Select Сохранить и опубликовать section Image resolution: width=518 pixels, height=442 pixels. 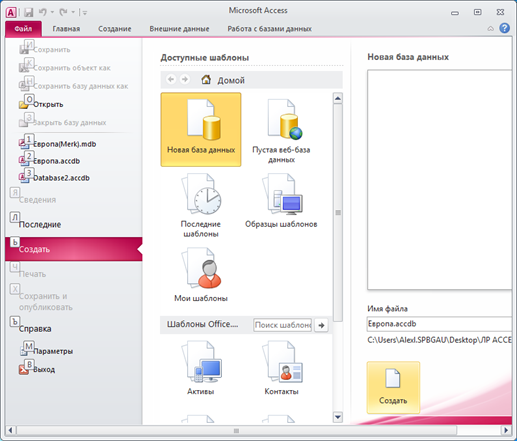click(46, 302)
